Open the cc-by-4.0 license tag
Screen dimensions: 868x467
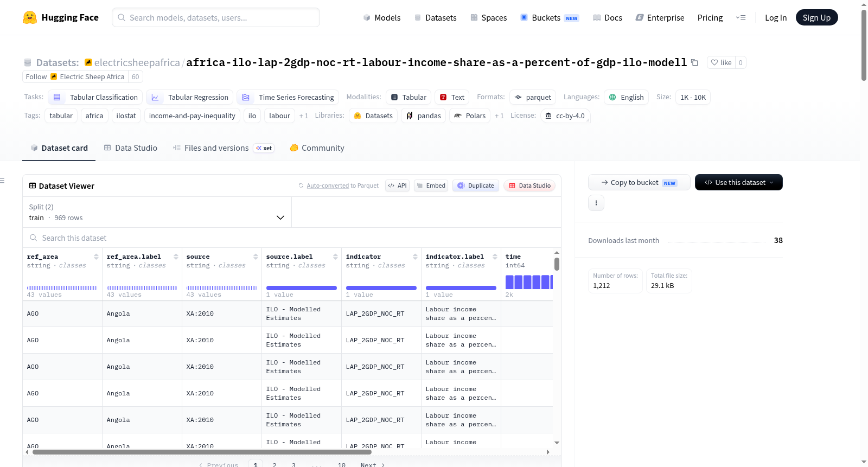565,116
